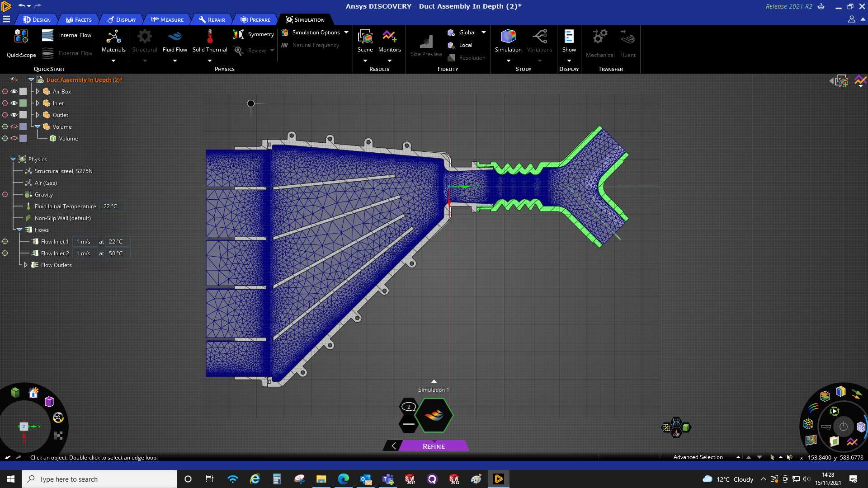Open the hamburger application menu
The image size is (868, 488).
pos(6,19)
